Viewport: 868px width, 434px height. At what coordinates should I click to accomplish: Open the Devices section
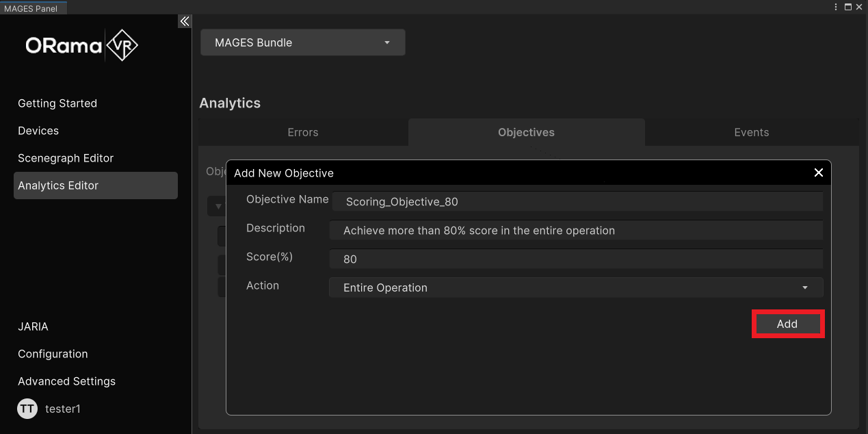click(38, 131)
